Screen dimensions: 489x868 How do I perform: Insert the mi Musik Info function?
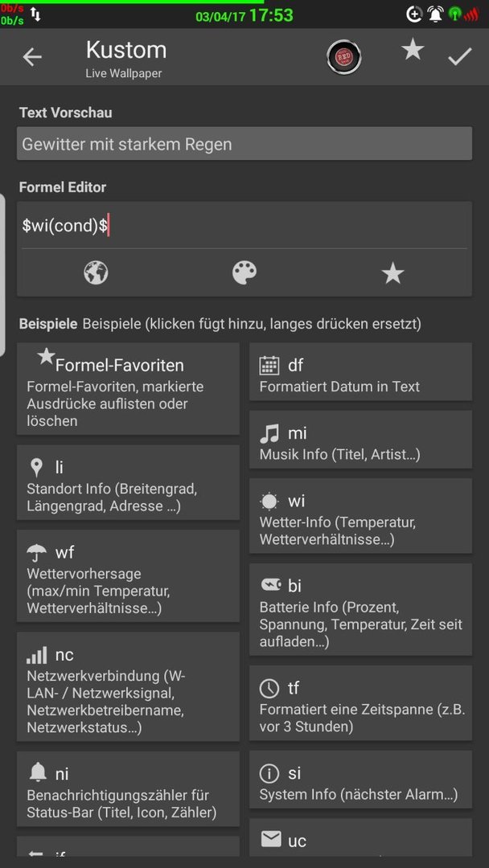click(x=360, y=440)
